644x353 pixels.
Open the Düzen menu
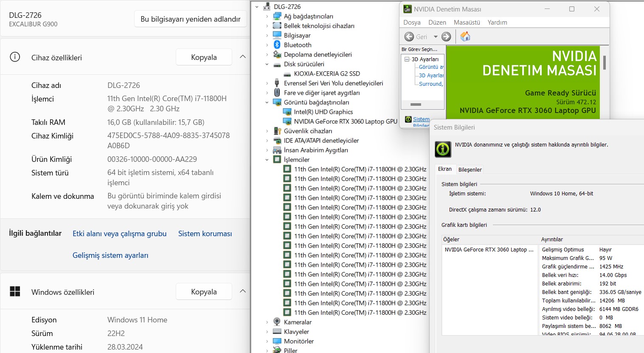tap(437, 23)
